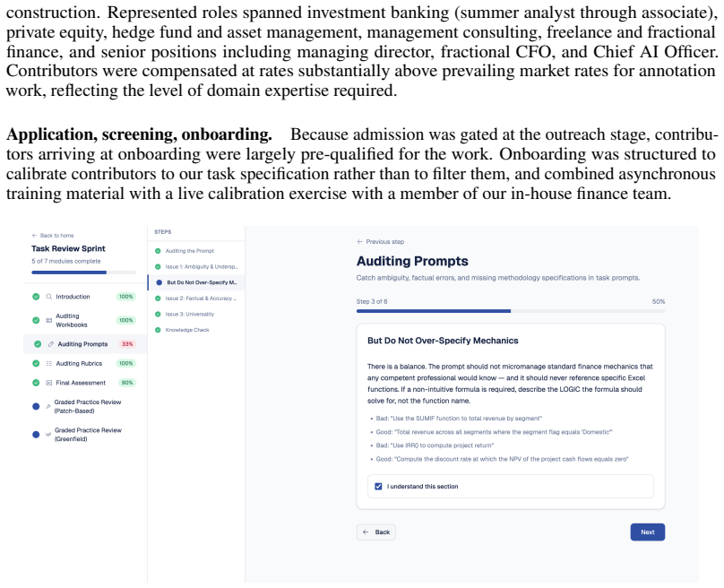Select the 'Auditing the Prompt' step
This screenshot has width=724, height=588.
coord(196,251)
